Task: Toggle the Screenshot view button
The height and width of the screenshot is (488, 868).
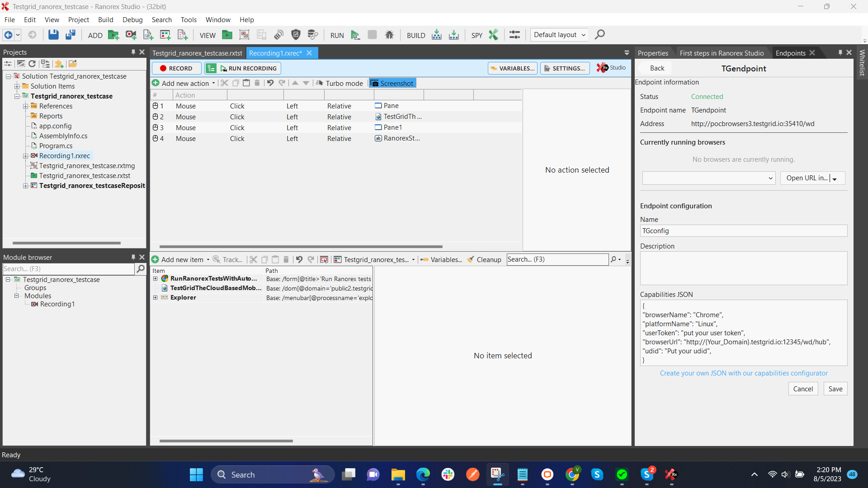Action: pos(392,83)
